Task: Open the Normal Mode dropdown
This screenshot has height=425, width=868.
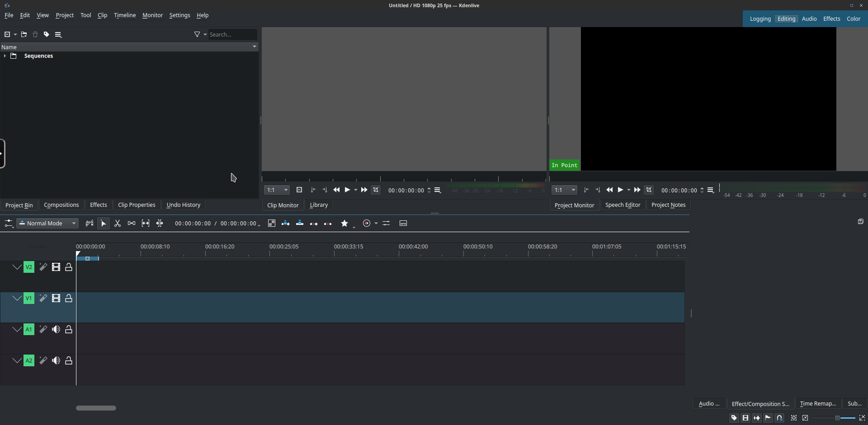Action: tap(48, 223)
